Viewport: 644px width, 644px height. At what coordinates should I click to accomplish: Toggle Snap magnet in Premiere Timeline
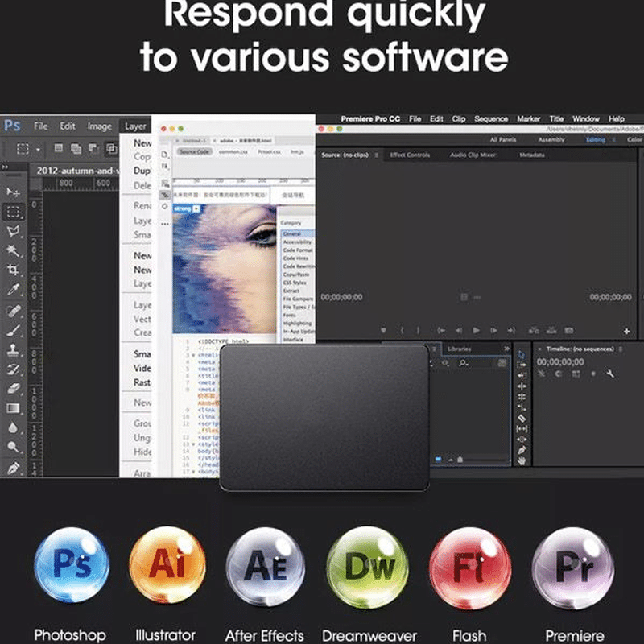click(559, 374)
